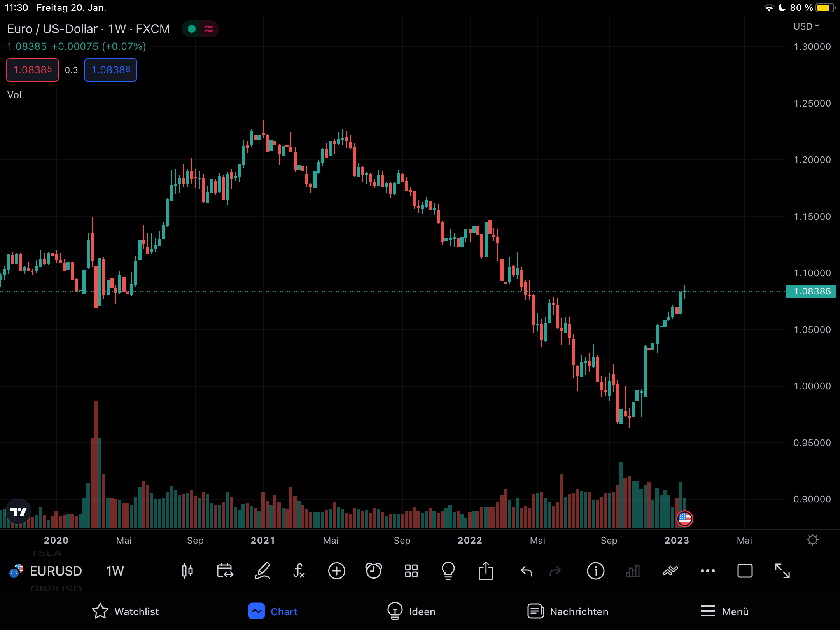Tap the +0.00075 (+0.07%) change value

coord(99,46)
